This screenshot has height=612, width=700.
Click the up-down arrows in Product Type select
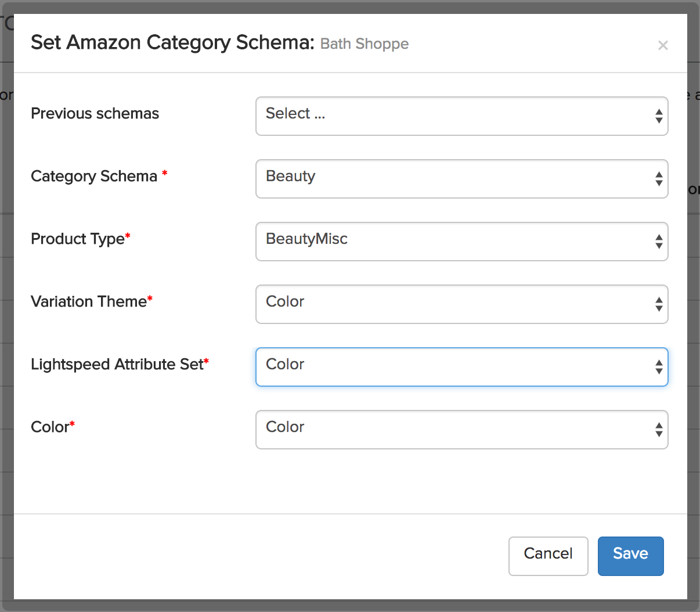(659, 242)
